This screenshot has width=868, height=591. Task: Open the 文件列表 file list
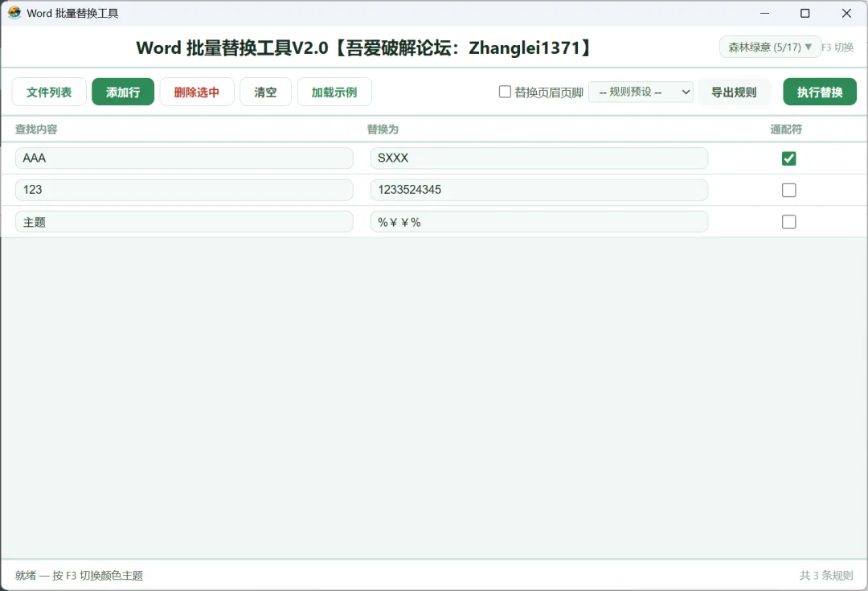click(49, 92)
